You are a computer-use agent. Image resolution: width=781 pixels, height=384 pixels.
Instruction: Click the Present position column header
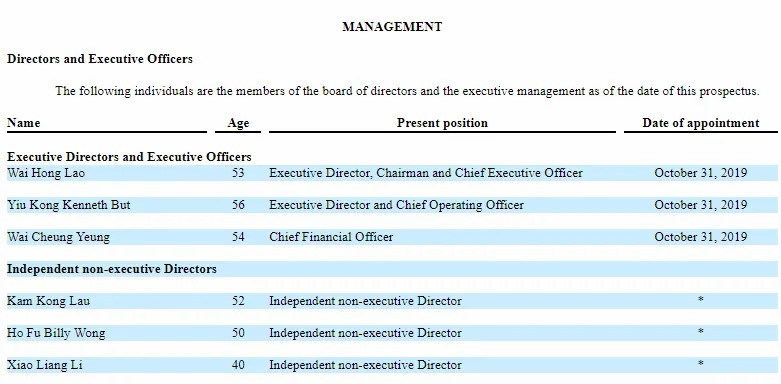442,123
